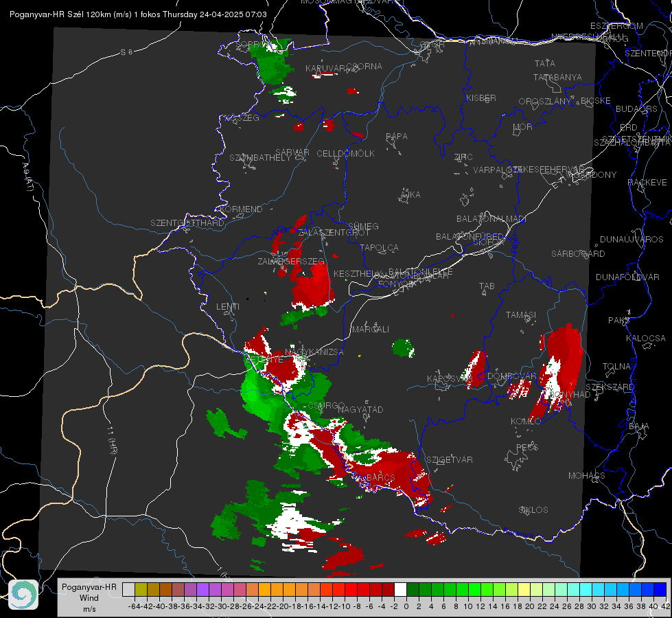Select the LENTI town label
Screen dimensions: 672x618
coord(228,307)
